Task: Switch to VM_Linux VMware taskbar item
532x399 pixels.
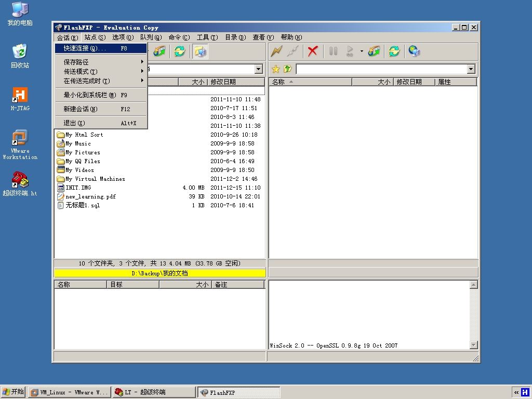Action: [70, 392]
